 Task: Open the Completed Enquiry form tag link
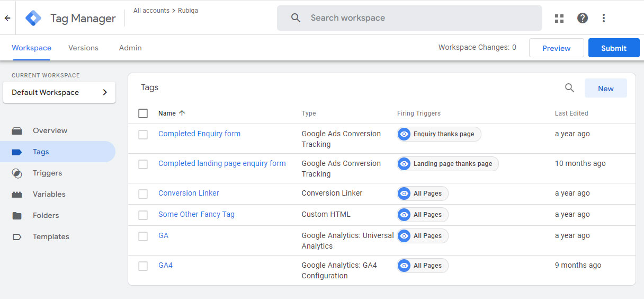[199, 134]
